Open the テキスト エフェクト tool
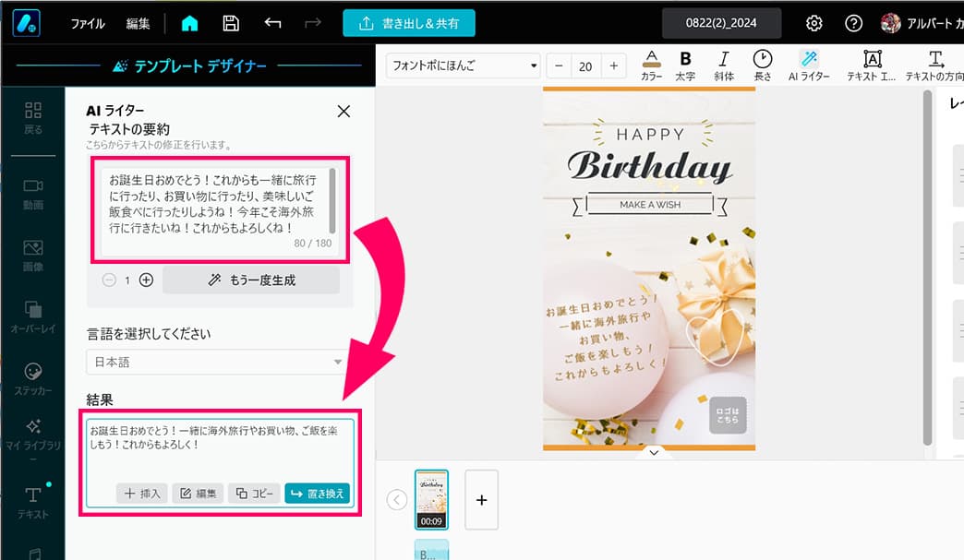 872,66
